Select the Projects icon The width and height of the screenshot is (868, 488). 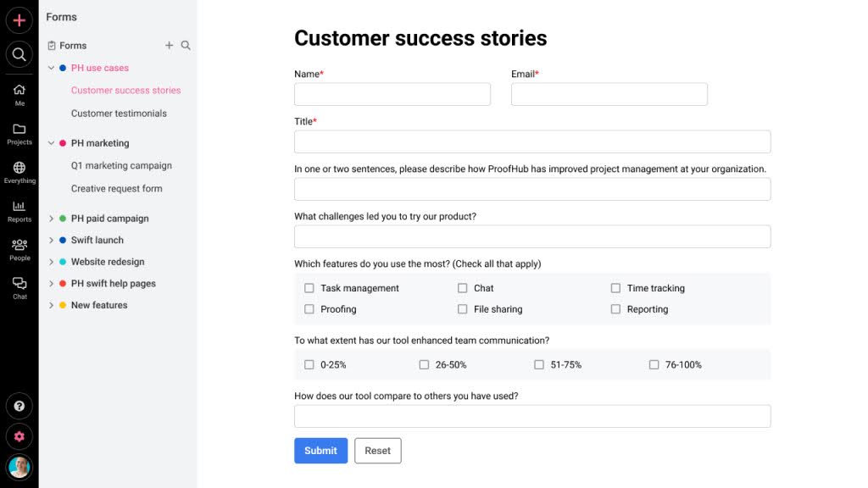19,131
